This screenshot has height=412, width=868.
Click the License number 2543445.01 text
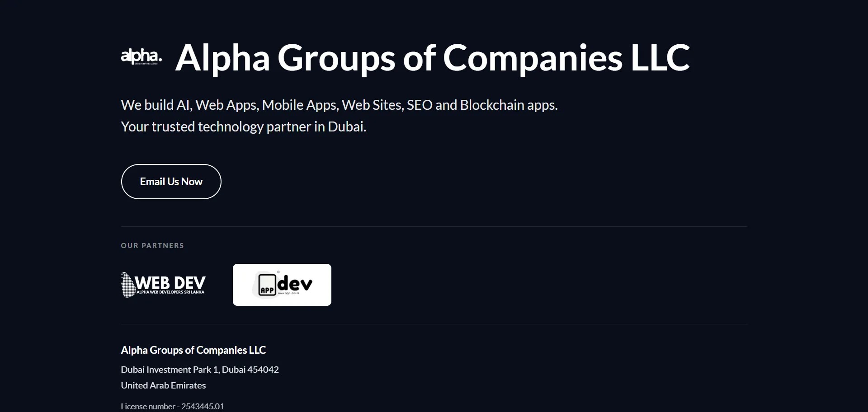tap(172, 406)
